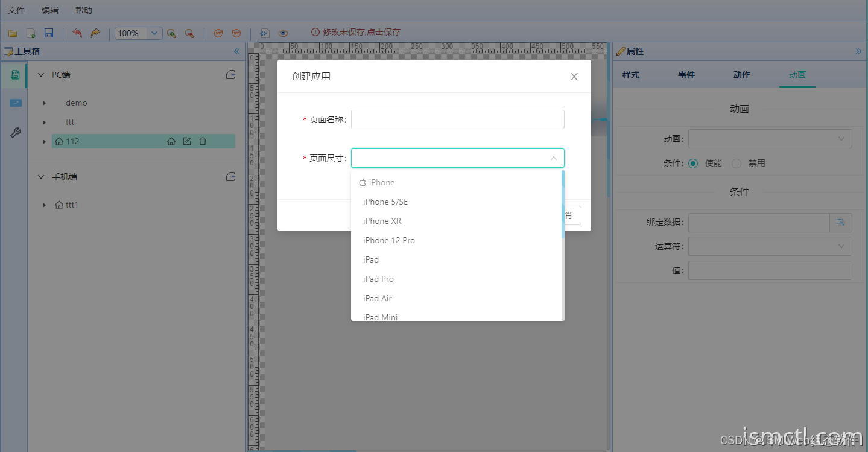Expand the ttt1 tree node arrow
The image size is (868, 452).
tap(45, 205)
